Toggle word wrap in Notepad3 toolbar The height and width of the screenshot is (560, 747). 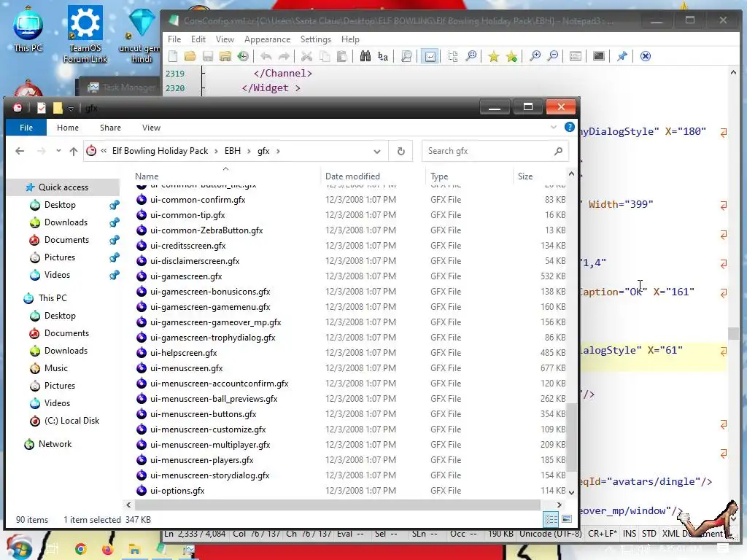coord(430,56)
